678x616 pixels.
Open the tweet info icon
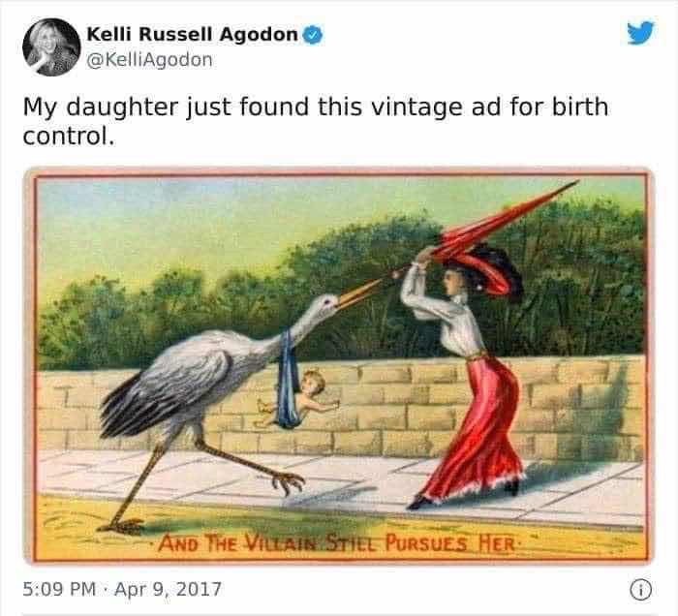(x=641, y=590)
